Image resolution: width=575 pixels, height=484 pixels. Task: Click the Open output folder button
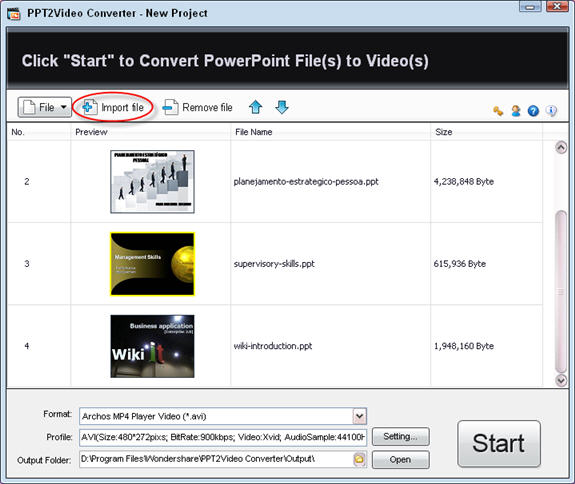[x=400, y=459]
